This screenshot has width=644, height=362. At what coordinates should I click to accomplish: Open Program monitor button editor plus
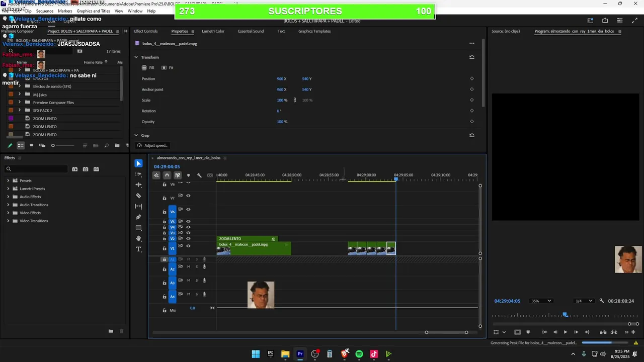click(x=633, y=332)
